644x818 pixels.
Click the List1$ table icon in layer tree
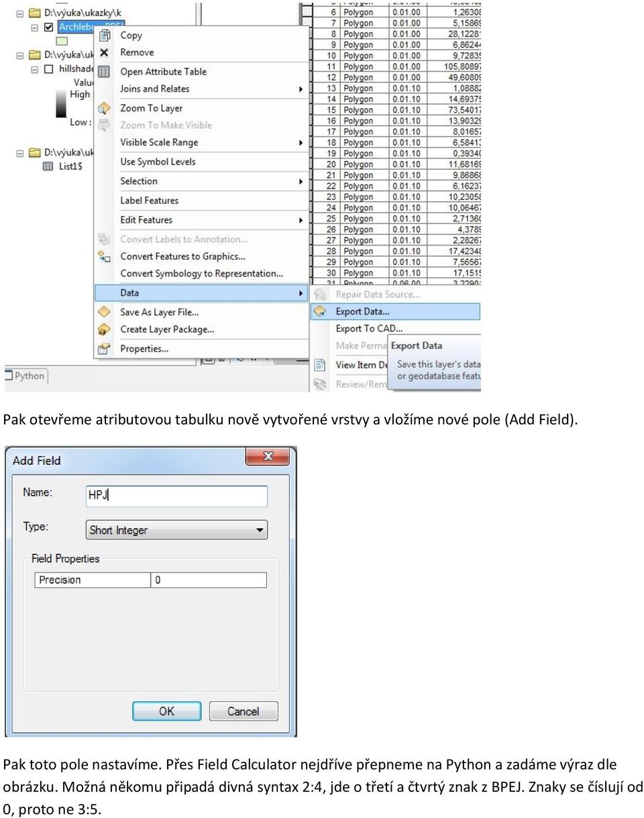(x=48, y=166)
